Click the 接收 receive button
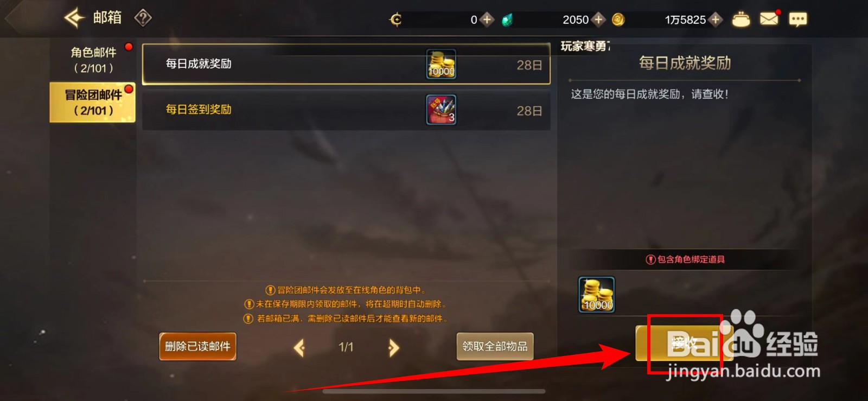The image size is (868, 401). [684, 343]
